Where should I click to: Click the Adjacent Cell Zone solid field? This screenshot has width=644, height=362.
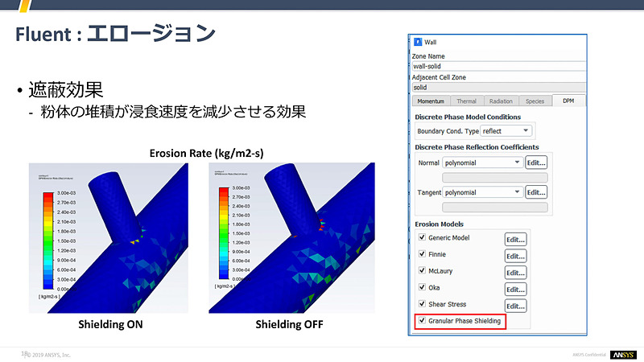point(498,87)
